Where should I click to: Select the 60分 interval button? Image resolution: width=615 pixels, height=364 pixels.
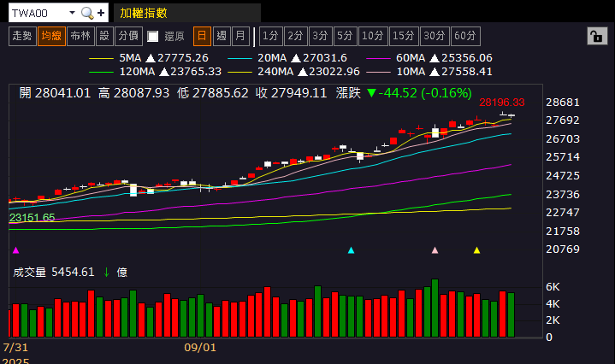click(x=464, y=36)
